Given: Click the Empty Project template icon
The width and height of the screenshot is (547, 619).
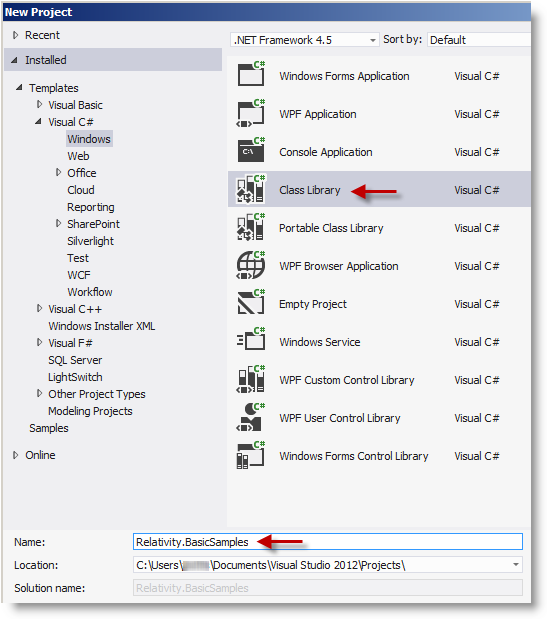Looking at the screenshot, I should click(251, 302).
